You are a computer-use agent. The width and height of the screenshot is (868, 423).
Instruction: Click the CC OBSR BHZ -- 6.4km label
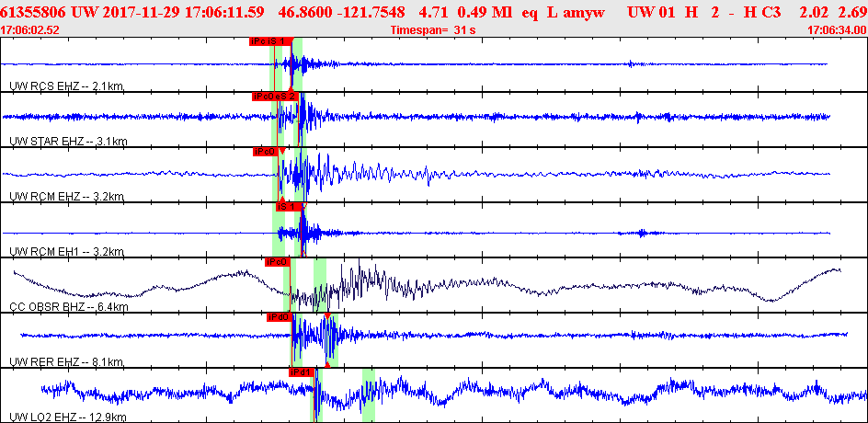coord(70,307)
